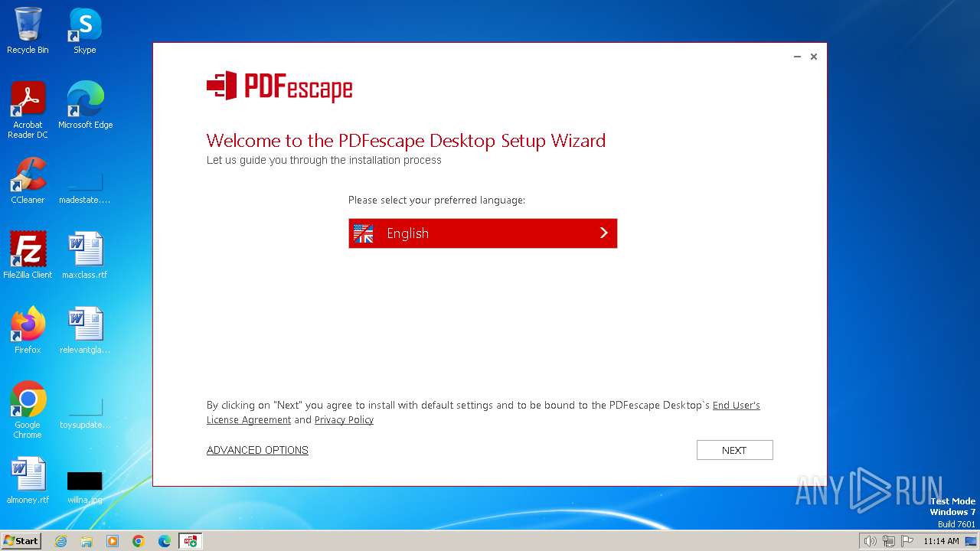Click the UK flag icon in language selector
Screen dimensions: 980x551
pyautogui.click(x=364, y=233)
